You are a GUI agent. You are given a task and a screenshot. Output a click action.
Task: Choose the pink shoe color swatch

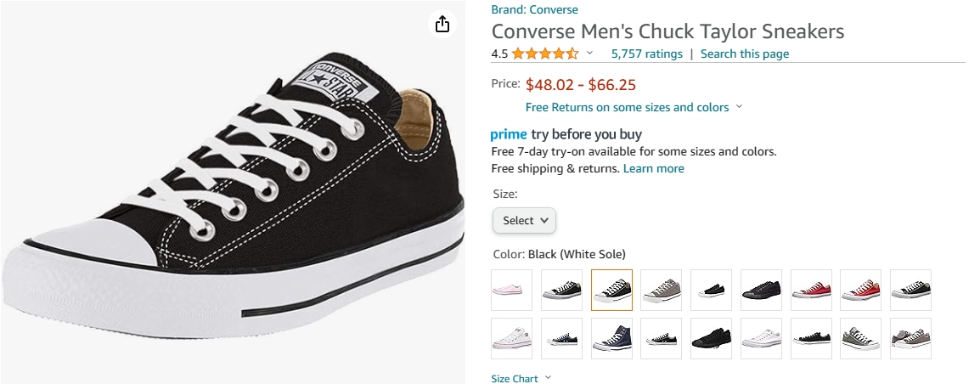(511, 290)
